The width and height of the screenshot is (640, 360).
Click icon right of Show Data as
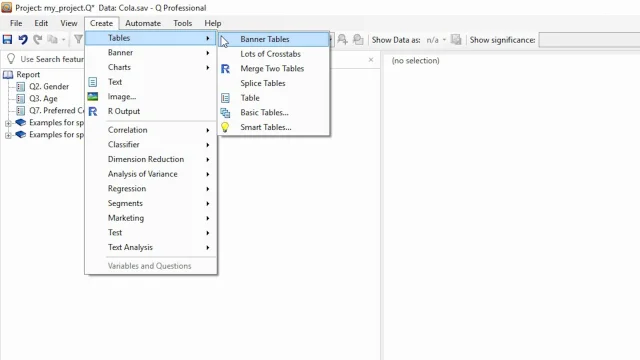(456, 40)
